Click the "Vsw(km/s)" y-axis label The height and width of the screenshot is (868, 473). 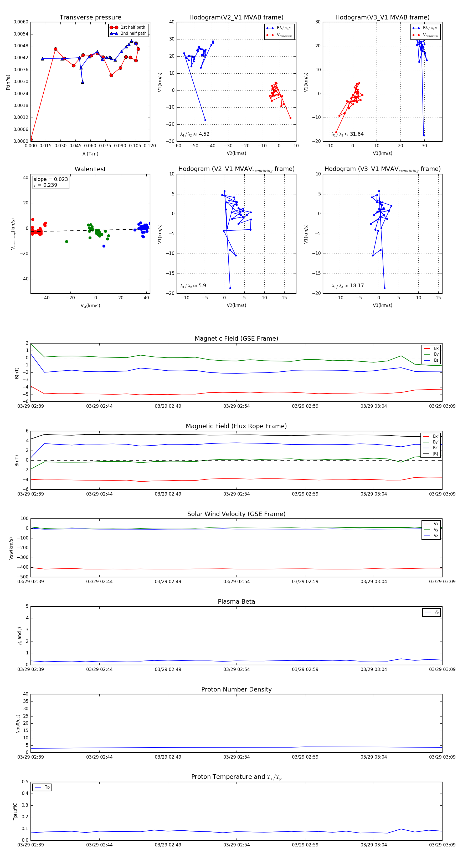(x=11, y=548)
